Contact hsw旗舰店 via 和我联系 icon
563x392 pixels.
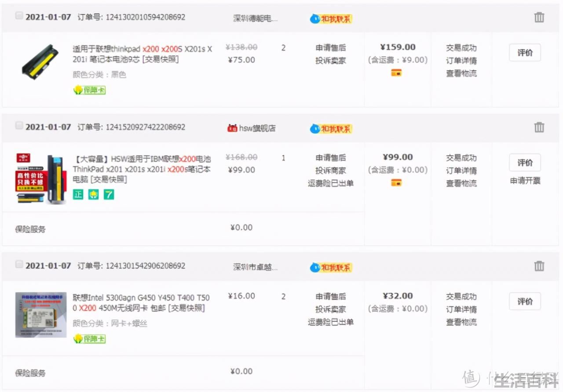tap(331, 129)
